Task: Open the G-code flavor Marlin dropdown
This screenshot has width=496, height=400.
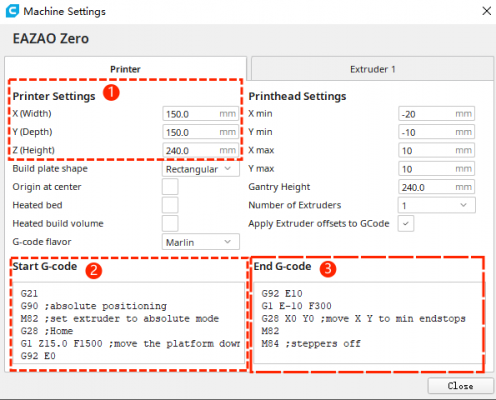Action: [201, 242]
